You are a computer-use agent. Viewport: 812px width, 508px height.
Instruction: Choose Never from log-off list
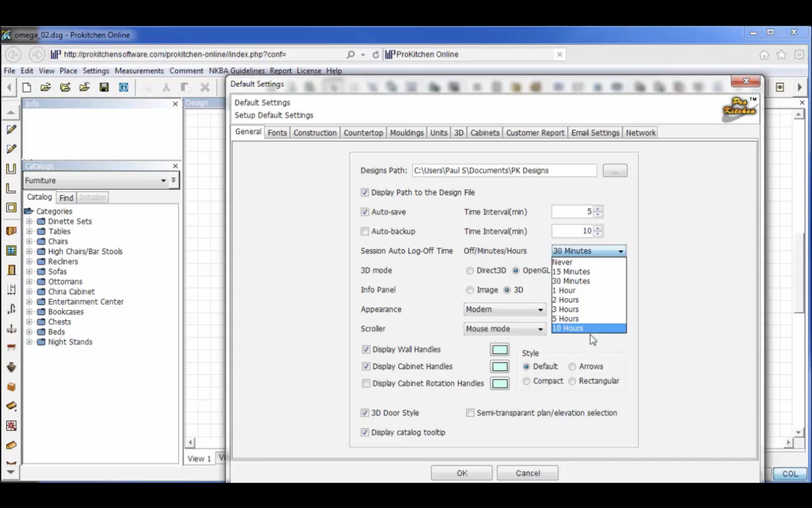coord(589,262)
